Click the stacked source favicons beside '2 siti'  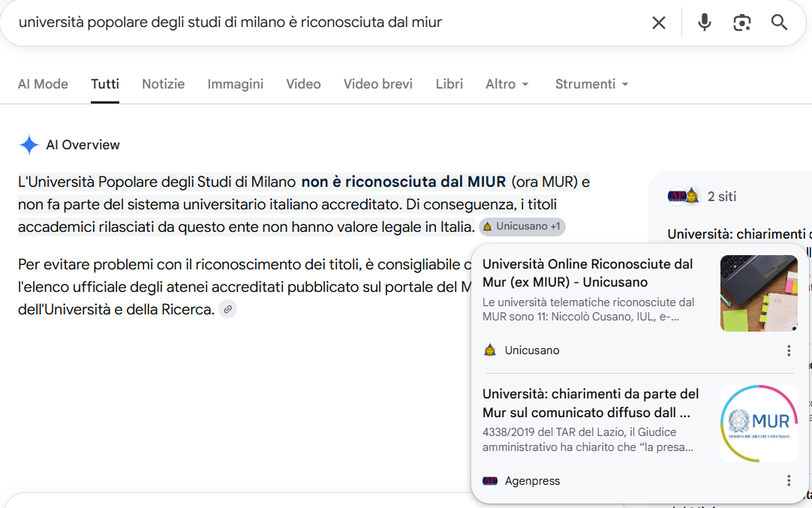(x=684, y=197)
